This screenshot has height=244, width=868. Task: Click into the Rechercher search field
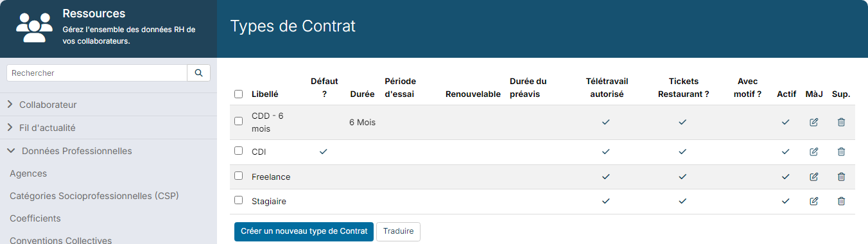[97, 73]
